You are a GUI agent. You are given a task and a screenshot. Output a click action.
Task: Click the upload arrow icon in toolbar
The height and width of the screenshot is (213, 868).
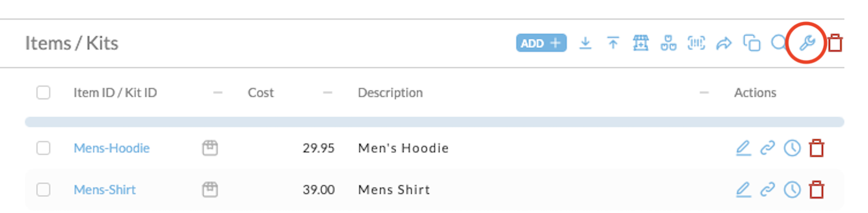(613, 43)
